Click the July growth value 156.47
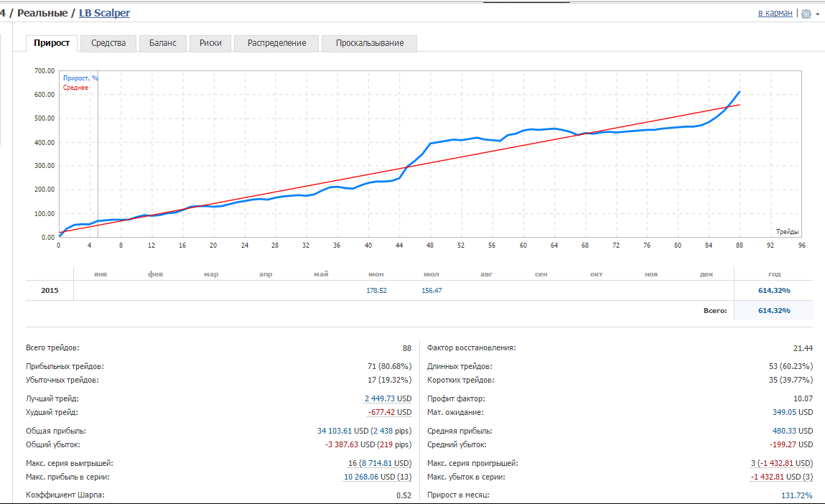 tap(432, 290)
